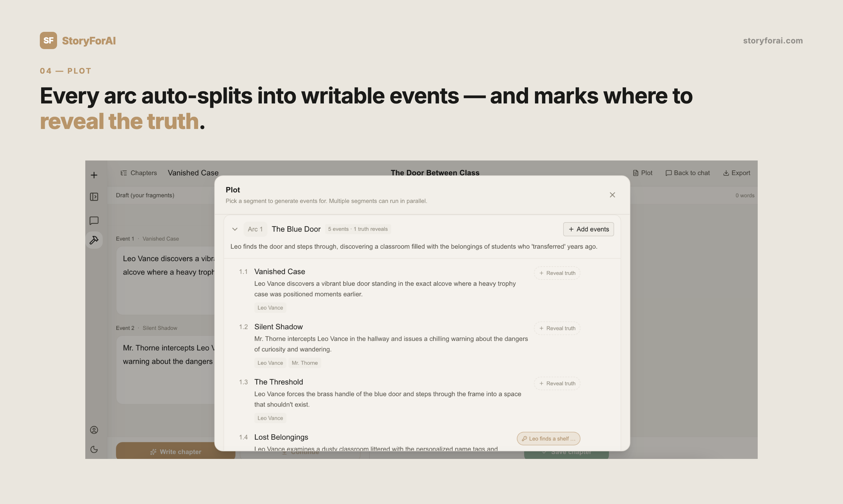Select event 1.2 Silent Shadow title

(x=278, y=327)
